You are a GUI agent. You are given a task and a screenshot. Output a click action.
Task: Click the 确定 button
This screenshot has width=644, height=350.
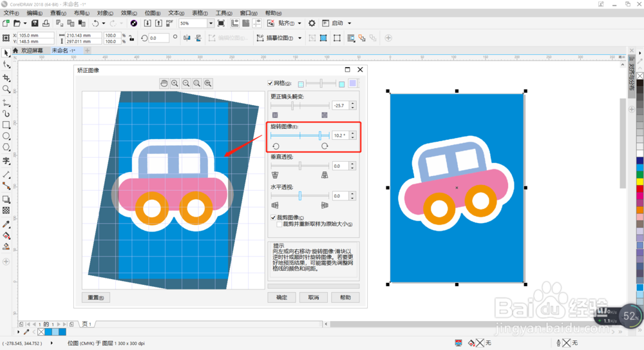pyautogui.click(x=282, y=297)
